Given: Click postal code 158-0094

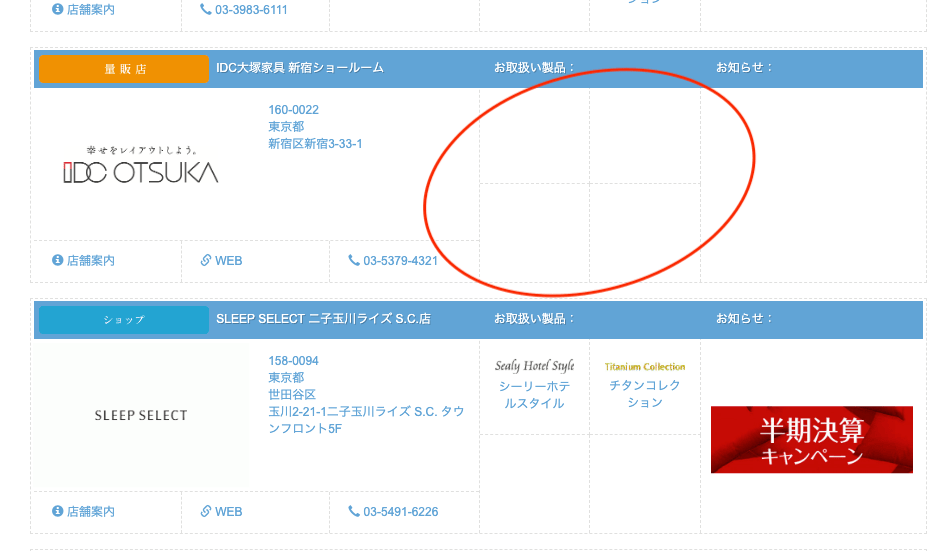Looking at the screenshot, I should coord(293,361).
